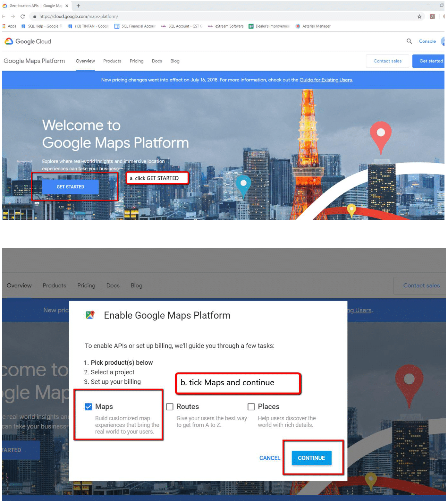Click the Google Cloud logo
Viewport: 448px width, 503px height.
point(28,41)
